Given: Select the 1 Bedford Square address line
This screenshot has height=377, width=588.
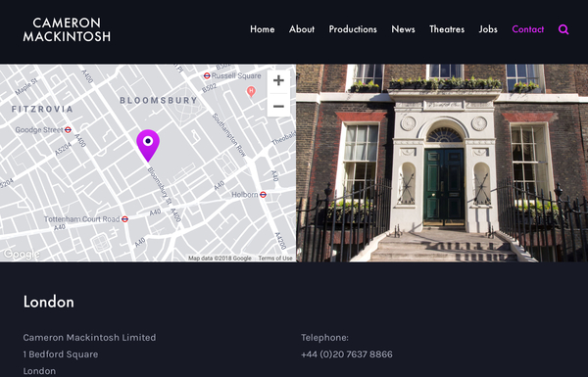Looking at the screenshot, I should click(x=61, y=354).
